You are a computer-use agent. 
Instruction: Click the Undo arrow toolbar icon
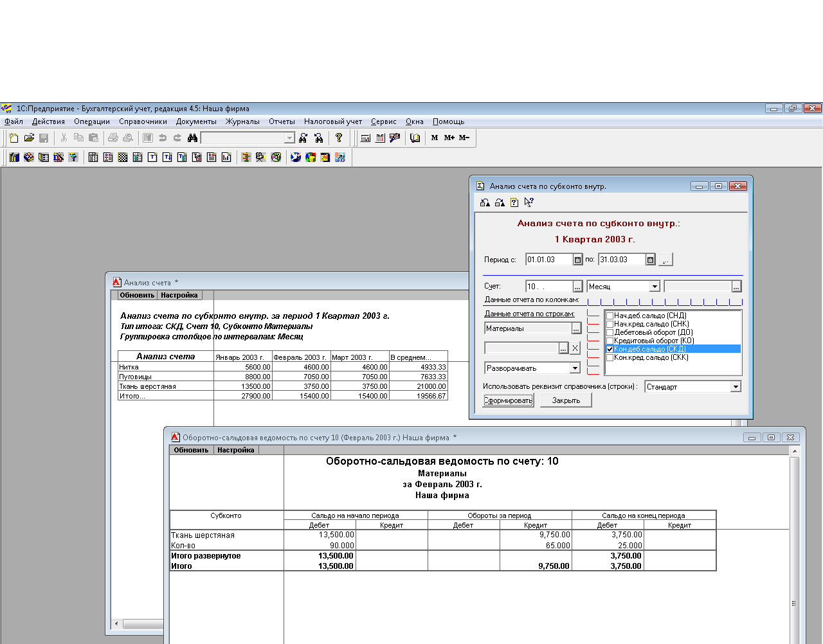click(x=163, y=138)
